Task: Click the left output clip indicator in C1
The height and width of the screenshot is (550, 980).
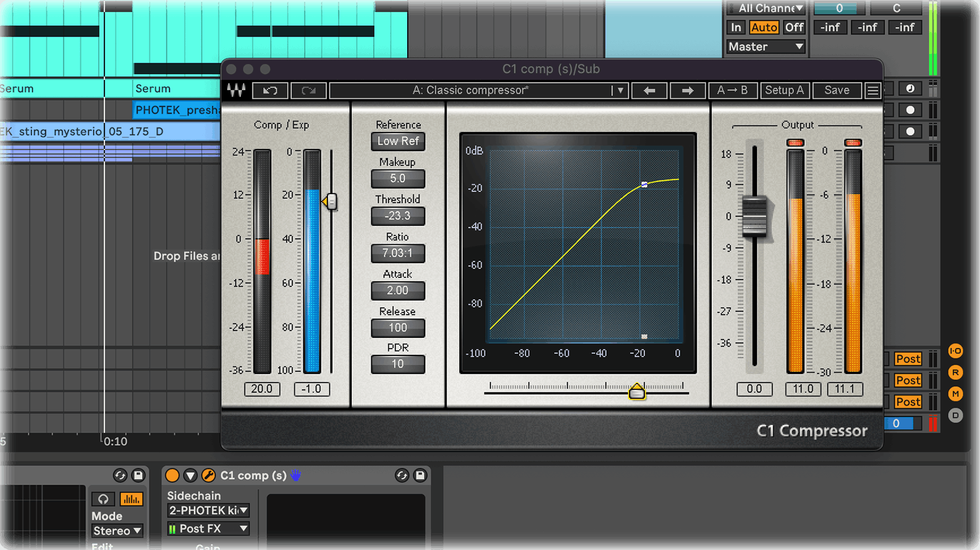Action: click(795, 143)
